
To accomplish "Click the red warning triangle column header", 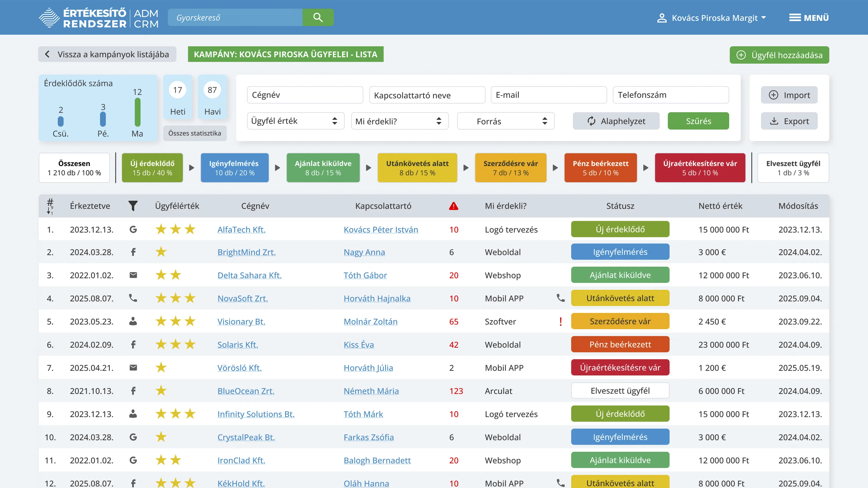I will [x=454, y=206].
